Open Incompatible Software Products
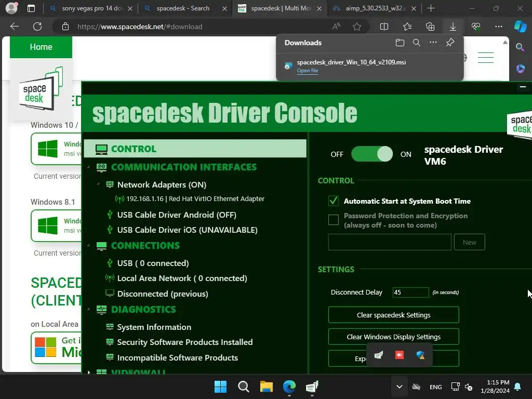The image size is (532, 399). (178, 357)
